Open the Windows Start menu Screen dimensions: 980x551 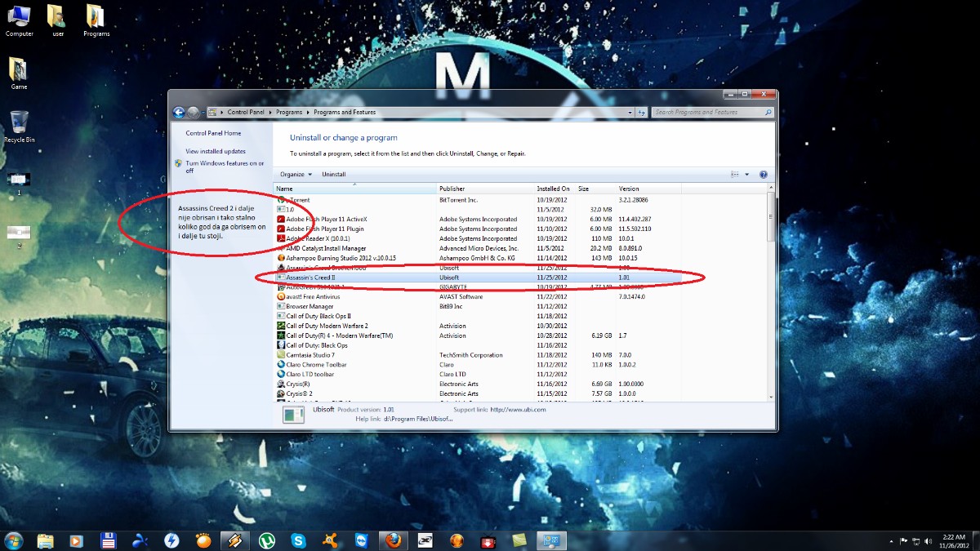point(14,540)
